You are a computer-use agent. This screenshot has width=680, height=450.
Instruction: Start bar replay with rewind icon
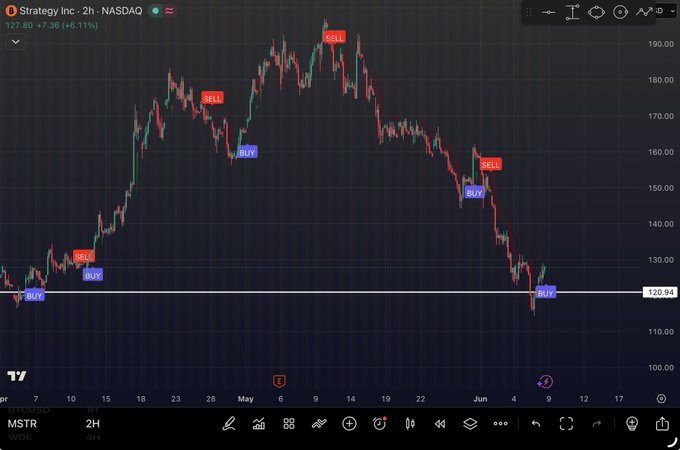tap(440, 424)
